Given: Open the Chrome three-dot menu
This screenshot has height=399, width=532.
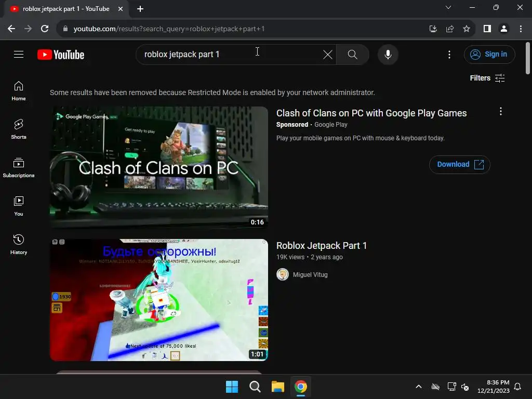Looking at the screenshot, I should pos(521,29).
